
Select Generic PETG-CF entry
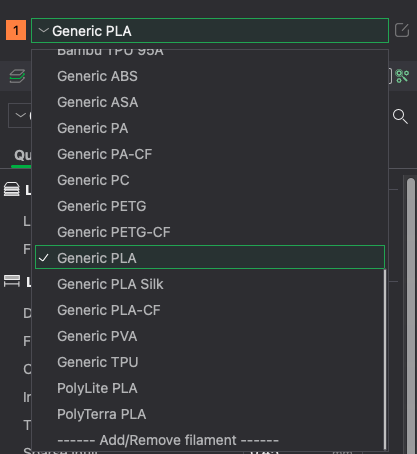(x=210, y=232)
